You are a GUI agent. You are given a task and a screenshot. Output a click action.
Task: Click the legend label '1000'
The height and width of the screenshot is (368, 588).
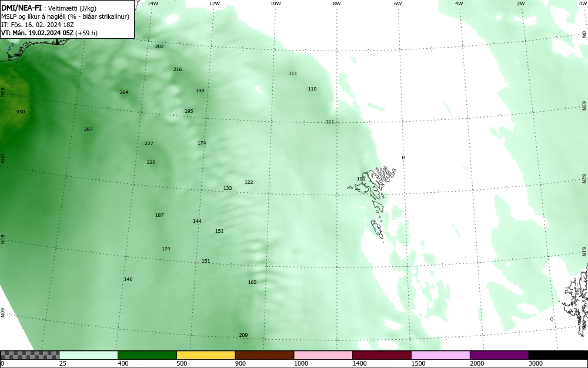(300, 363)
